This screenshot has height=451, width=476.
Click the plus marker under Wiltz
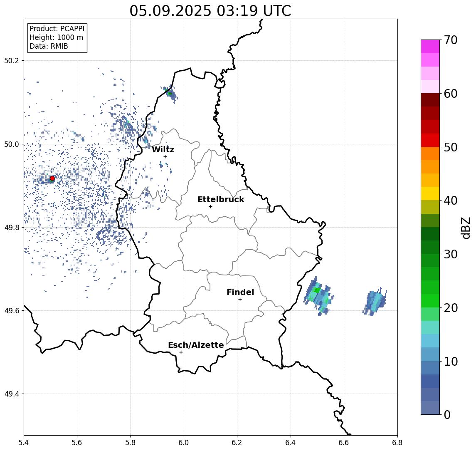point(165,156)
